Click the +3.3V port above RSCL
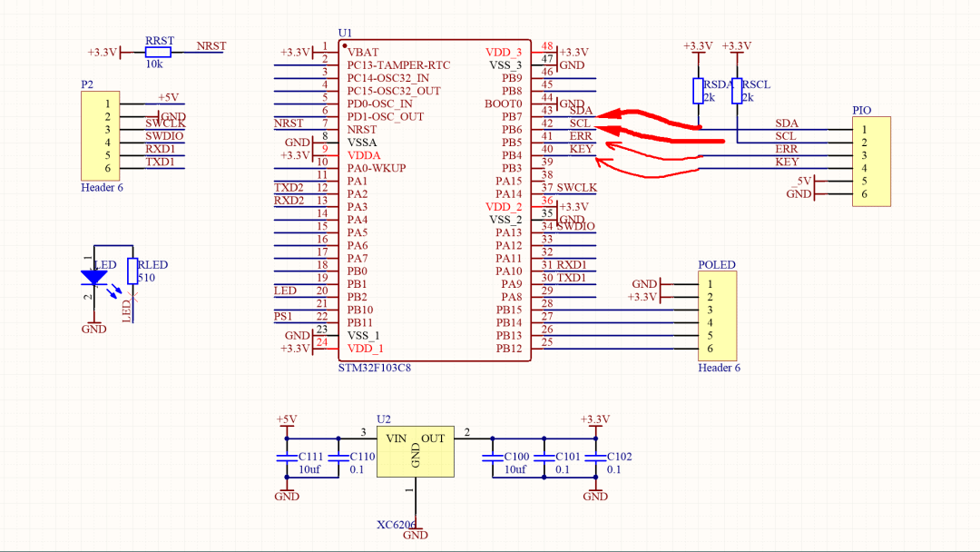The width and height of the screenshot is (980, 552). 737,49
